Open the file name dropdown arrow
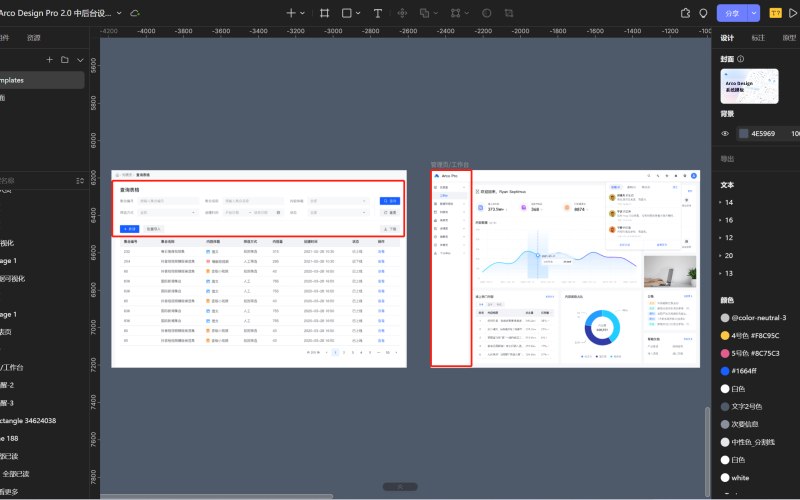The width and height of the screenshot is (800, 500). (119, 13)
